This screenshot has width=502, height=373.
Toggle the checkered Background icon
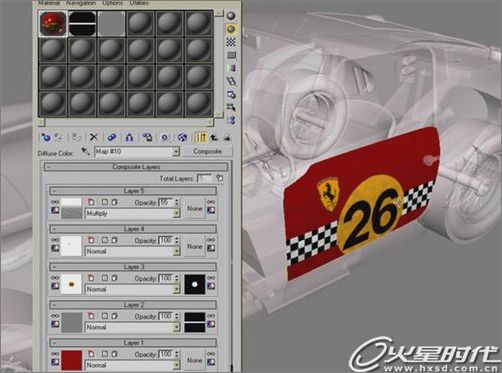[x=231, y=42]
